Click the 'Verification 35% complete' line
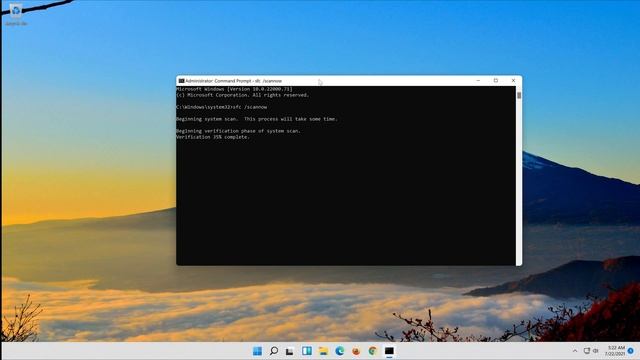The width and height of the screenshot is (640, 360). coord(213,137)
